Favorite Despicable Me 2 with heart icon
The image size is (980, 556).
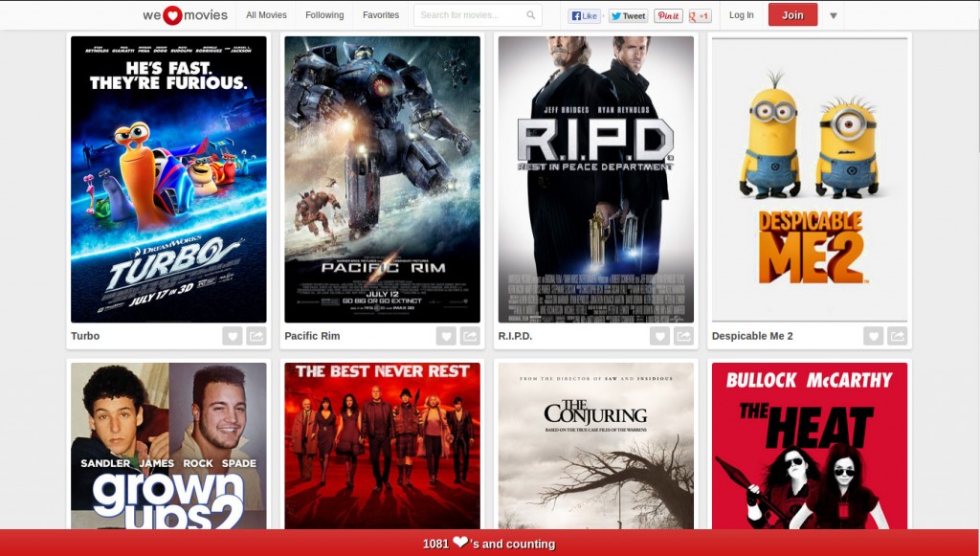tap(874, 336)
